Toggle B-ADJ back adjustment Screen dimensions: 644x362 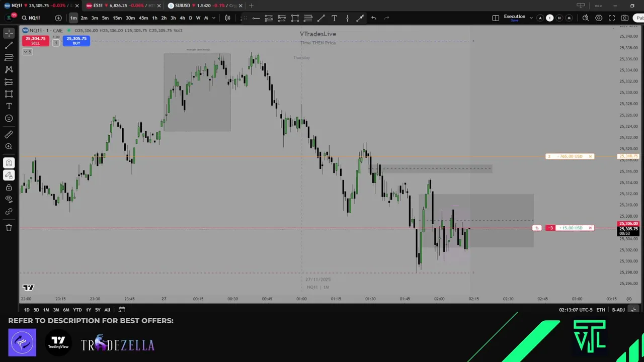click(x=618, y=310)
